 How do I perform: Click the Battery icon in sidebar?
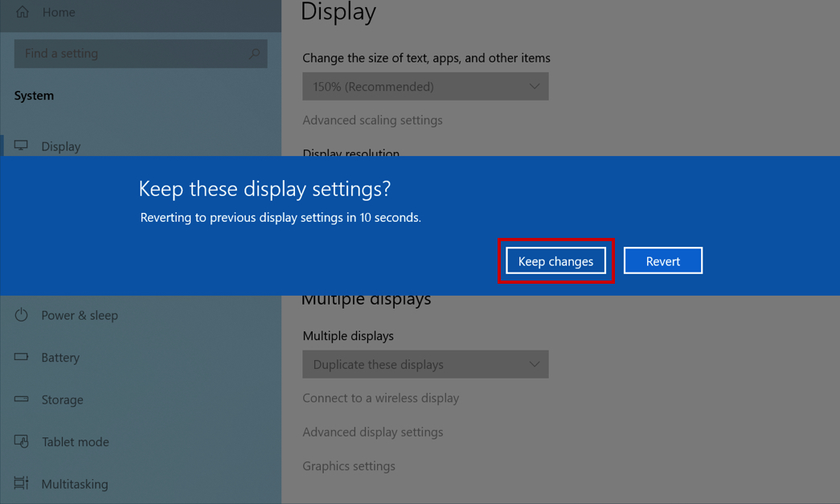click(x=19, y=357)
